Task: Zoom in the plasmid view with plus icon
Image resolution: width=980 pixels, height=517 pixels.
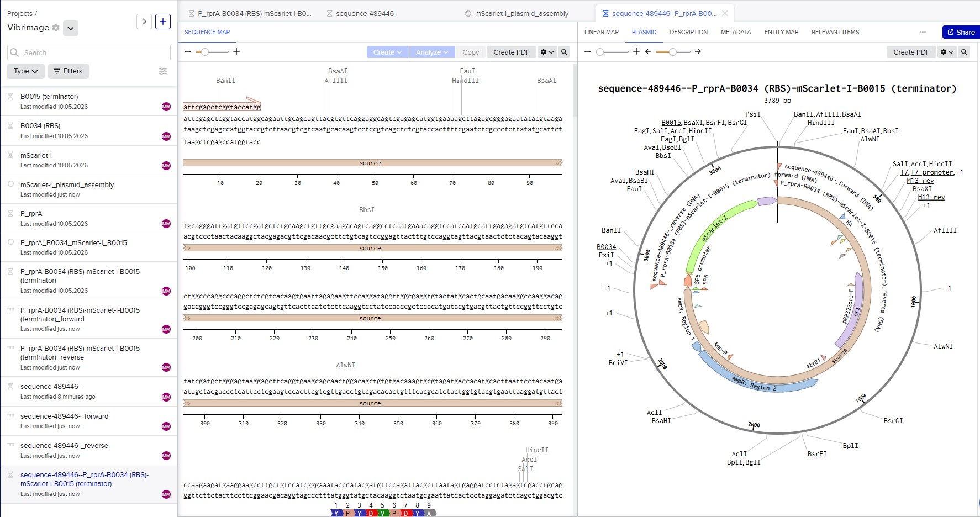Action: (x=636, y=51)
